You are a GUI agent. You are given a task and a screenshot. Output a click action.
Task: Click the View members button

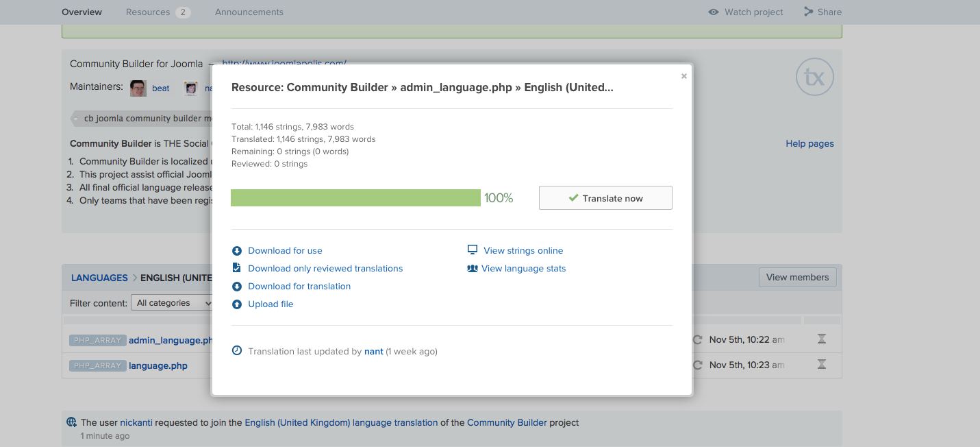[x=797, y=278]
